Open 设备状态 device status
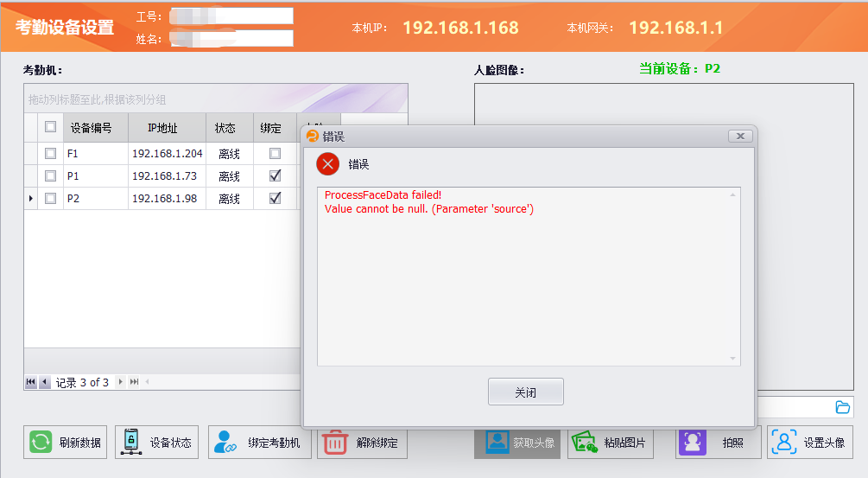The image size is (868, 478). pyautogui.click(x=157, y=442)
